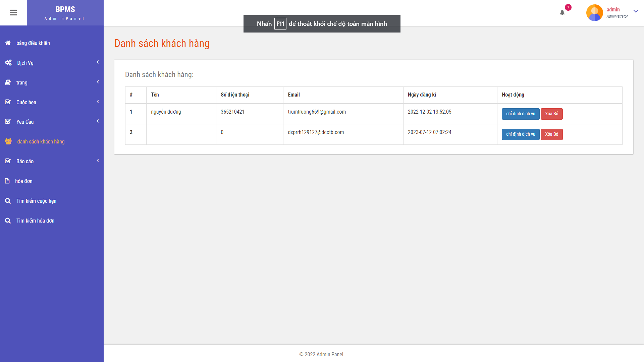Image resolution: width=644 pixels, height=362 pixels.
Task: Click the search icon for Tìm kiếm hóa đơn
Action: (x=8, y=221)
